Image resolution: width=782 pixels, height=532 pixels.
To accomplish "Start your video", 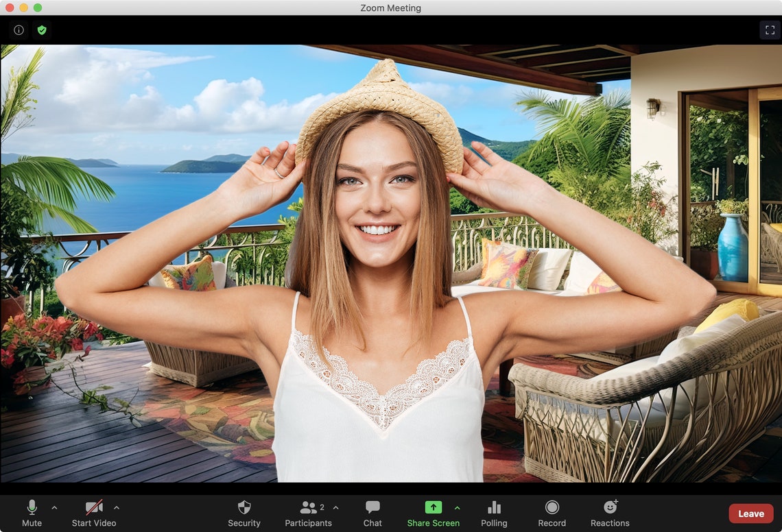I will tap(93, 513).
